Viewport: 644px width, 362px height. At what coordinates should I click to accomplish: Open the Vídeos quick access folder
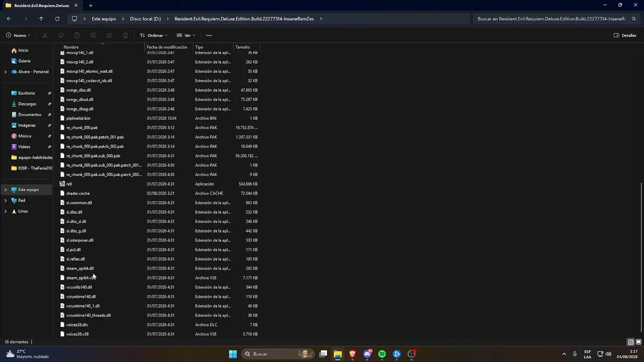(24, 147)
